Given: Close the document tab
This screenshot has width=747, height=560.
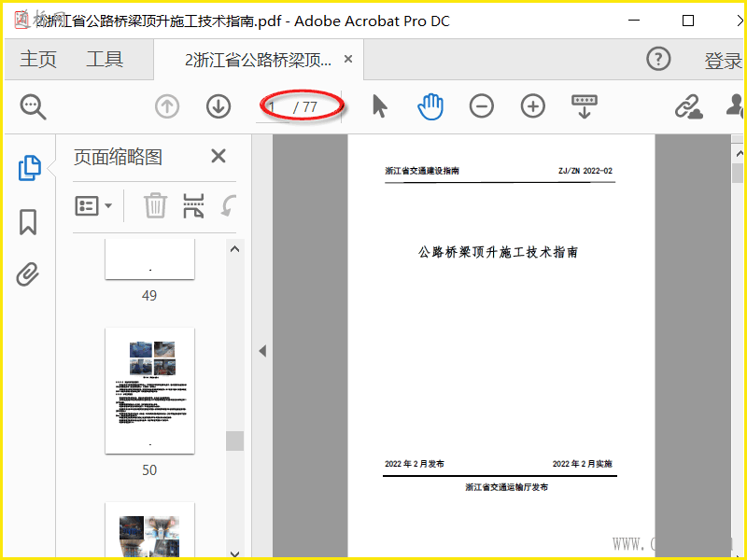Looking at the screenshot, I should 348,59.
